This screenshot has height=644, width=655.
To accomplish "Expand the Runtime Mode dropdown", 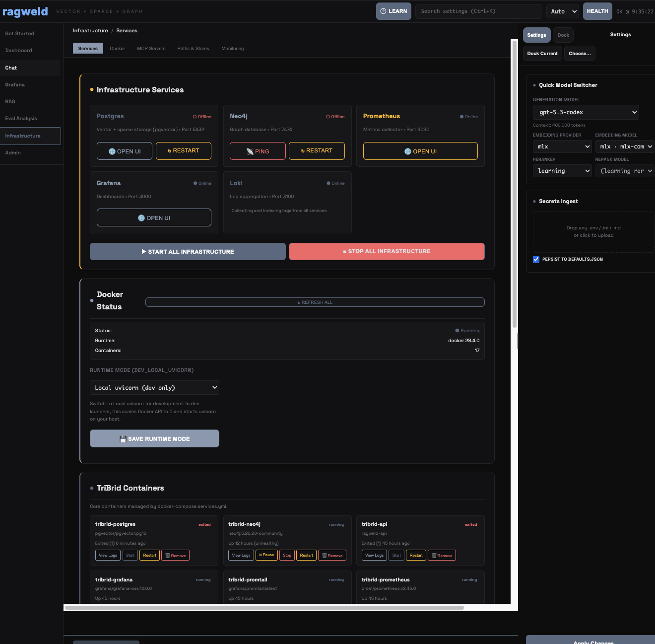I will point(154,388).
